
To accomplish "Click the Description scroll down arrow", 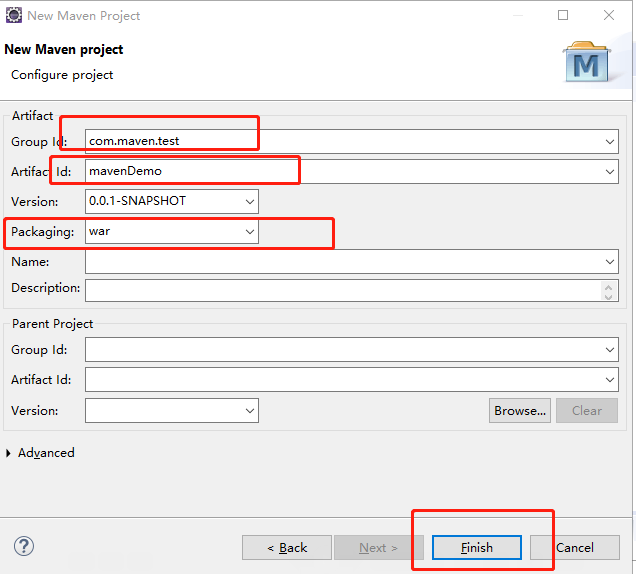I will (x=608, y=297).
